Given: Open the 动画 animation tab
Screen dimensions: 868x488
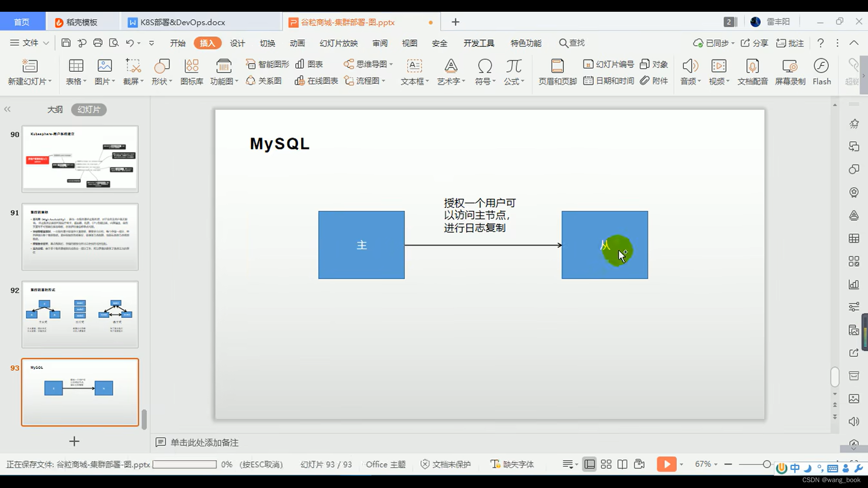Looking at the screenshot, I should tap(297, 43).
